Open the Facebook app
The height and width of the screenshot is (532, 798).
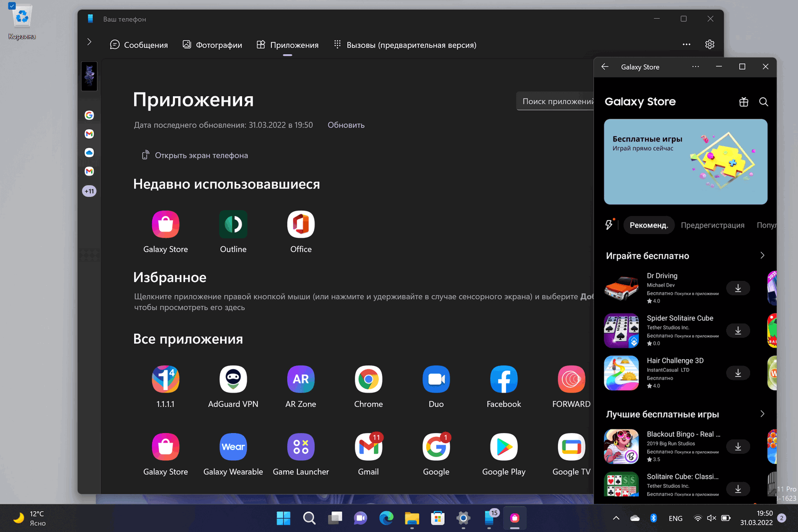pyautogui.click(x=504, y=379)
